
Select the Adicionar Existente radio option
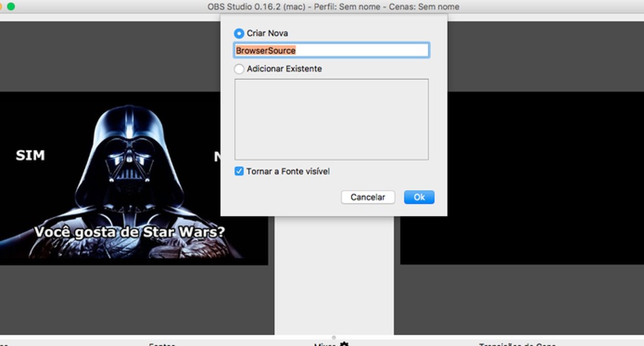pos(239,69)
